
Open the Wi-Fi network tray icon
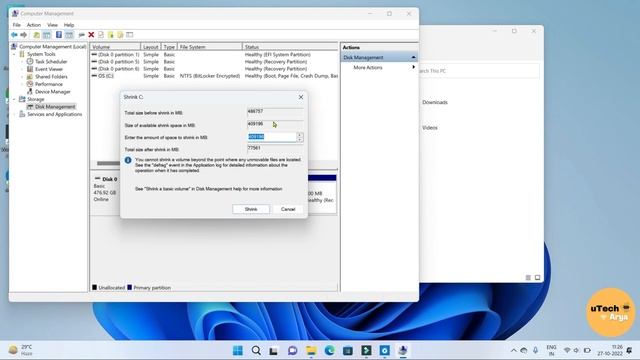click(567, 350)
